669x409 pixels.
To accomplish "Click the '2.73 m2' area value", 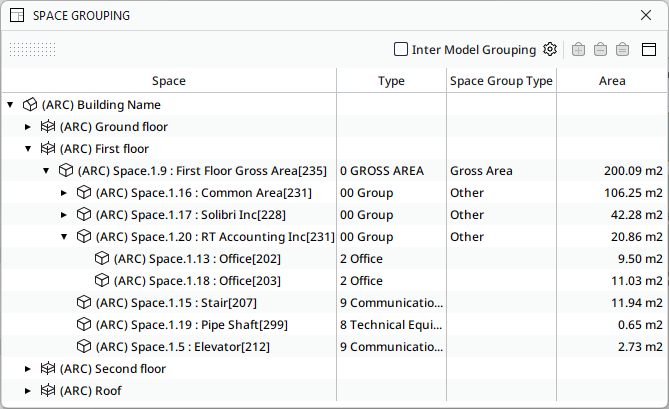I will click(x=640, y=347).
